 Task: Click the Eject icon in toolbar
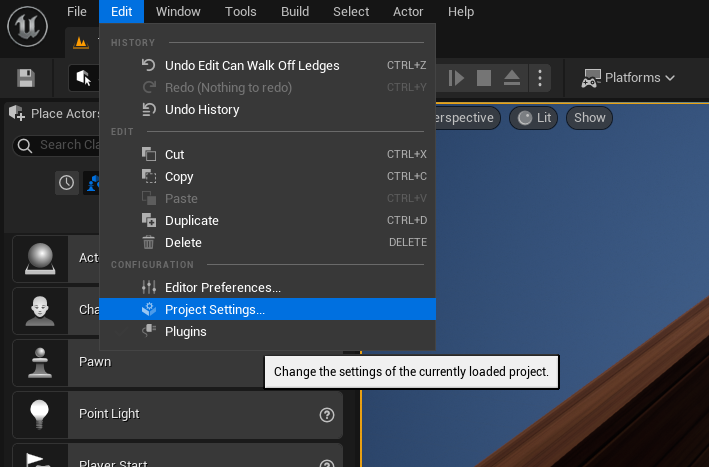coord(511,78)
